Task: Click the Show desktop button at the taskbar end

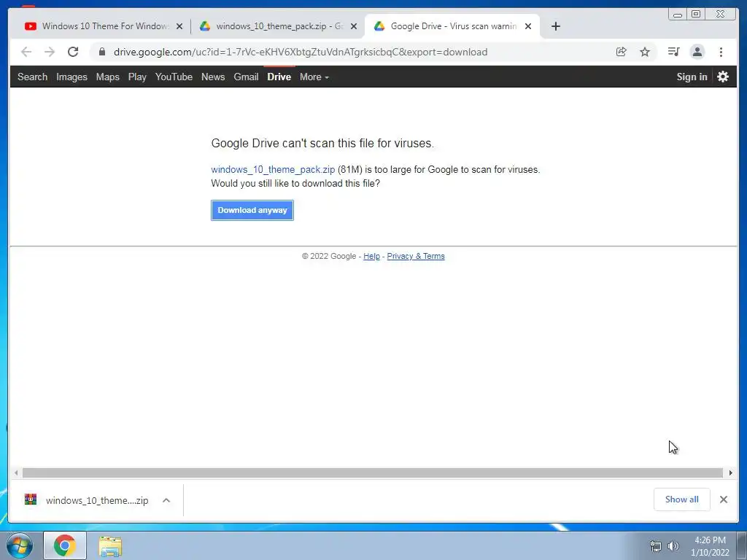Action: pyautogui.click(x=742, y=545)
